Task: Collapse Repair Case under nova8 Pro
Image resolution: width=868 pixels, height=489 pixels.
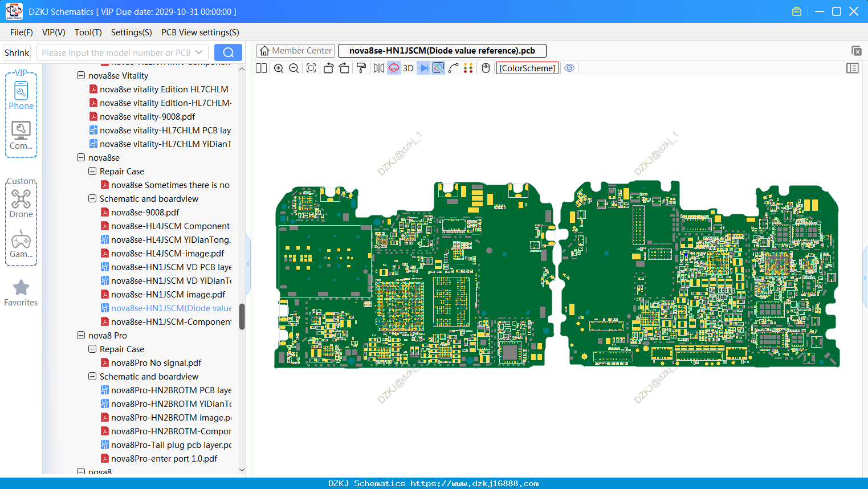Action: (x=92, y=349)
